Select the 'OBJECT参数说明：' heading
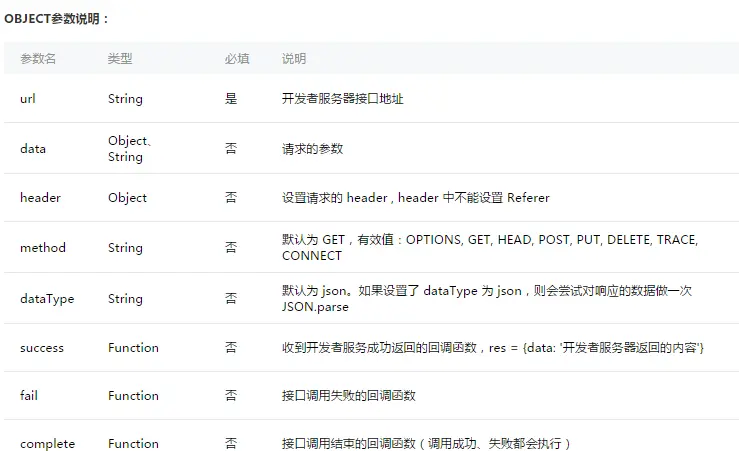739x451 pixels. coord(56,19)
